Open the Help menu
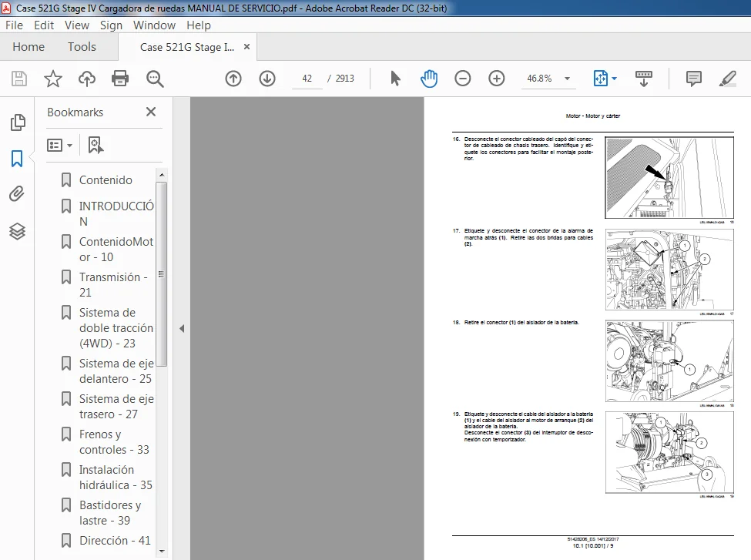The height and width of the screenshot is (560, 751). coord(198,25)
